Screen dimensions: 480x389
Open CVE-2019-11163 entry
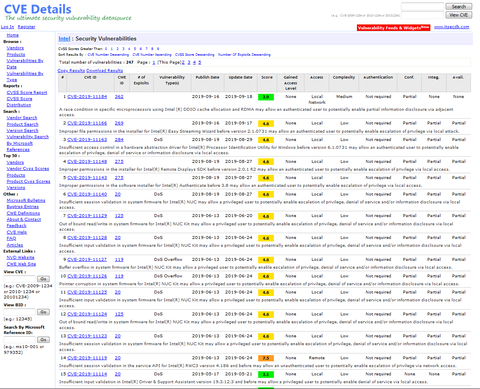[x=87, y=139]
